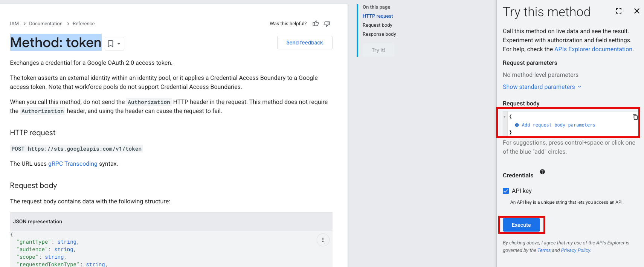Click the Send feedback button
Viewport: 644px width, 267px height.
pyautogui.click(x=304, y=43)
